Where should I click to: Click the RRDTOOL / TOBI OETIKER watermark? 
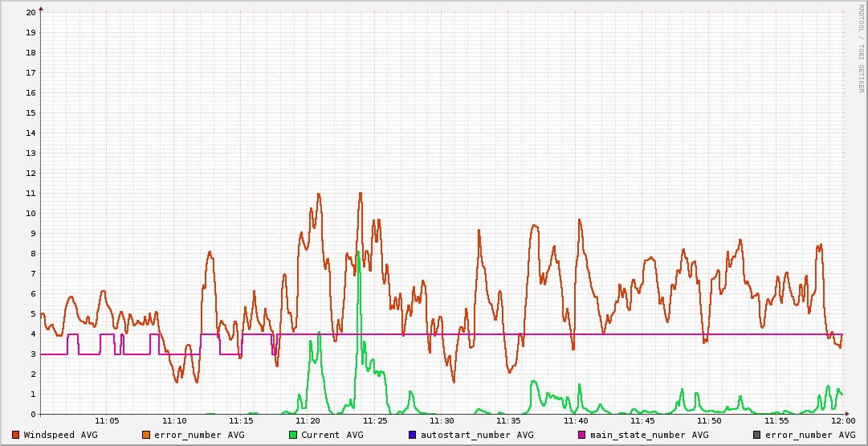pyautogui.click(x=860, y=48)
